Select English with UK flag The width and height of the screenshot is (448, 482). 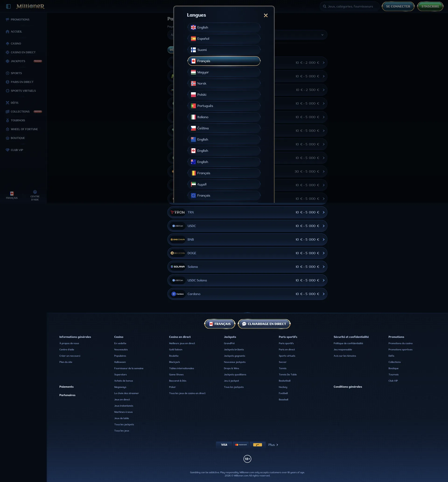tap(224, 27)
